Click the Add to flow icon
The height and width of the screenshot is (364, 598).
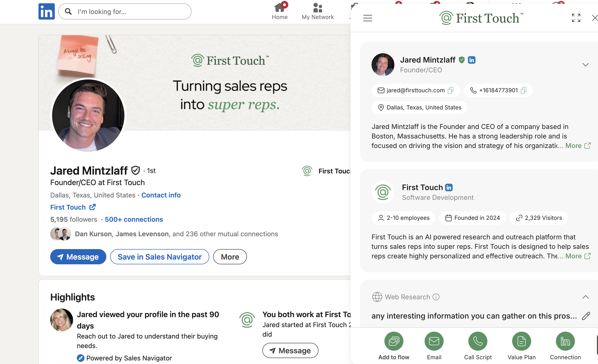(394, 341)
